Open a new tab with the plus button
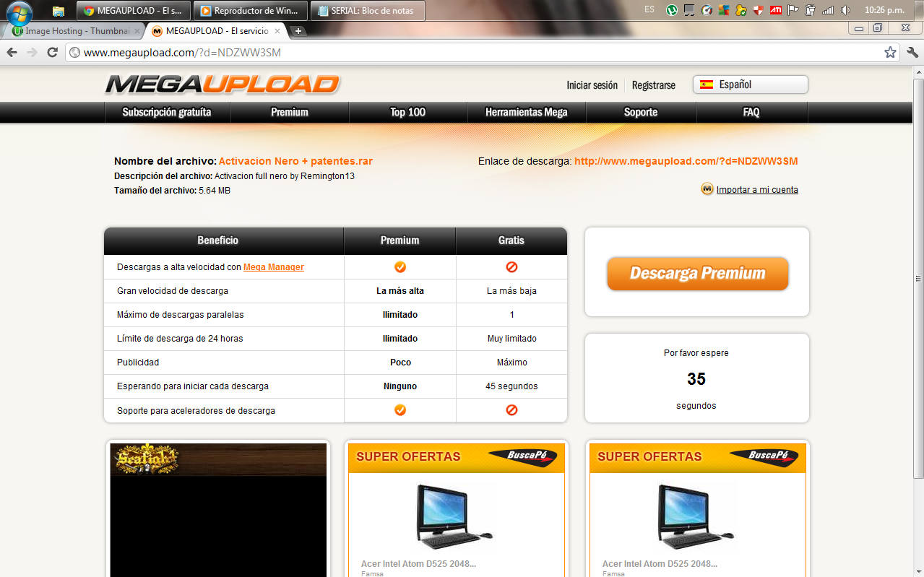This screenshot has width=924, height=577. pos(298,31)
